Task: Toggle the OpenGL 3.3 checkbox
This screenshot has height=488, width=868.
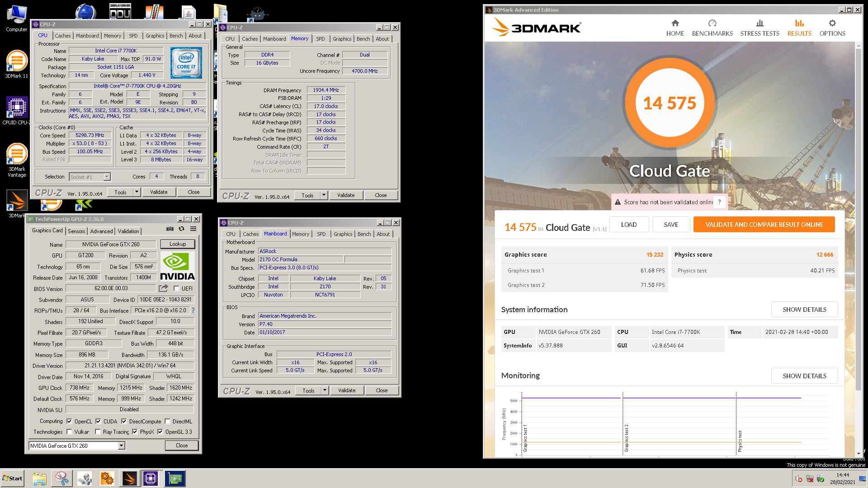Action: [x=160, y=432]
